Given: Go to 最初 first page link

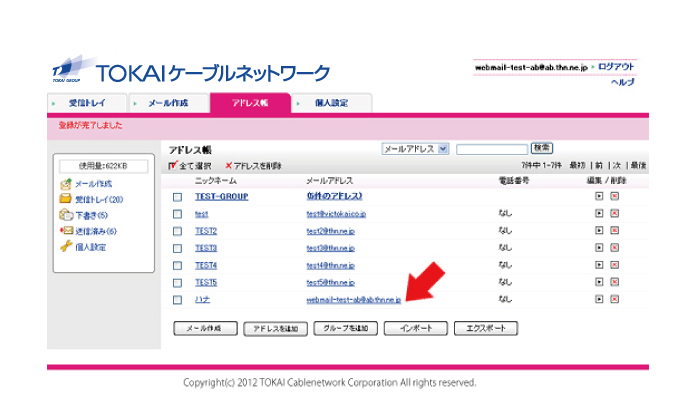Looking at the screenshot, I should [x=577, y=166].
